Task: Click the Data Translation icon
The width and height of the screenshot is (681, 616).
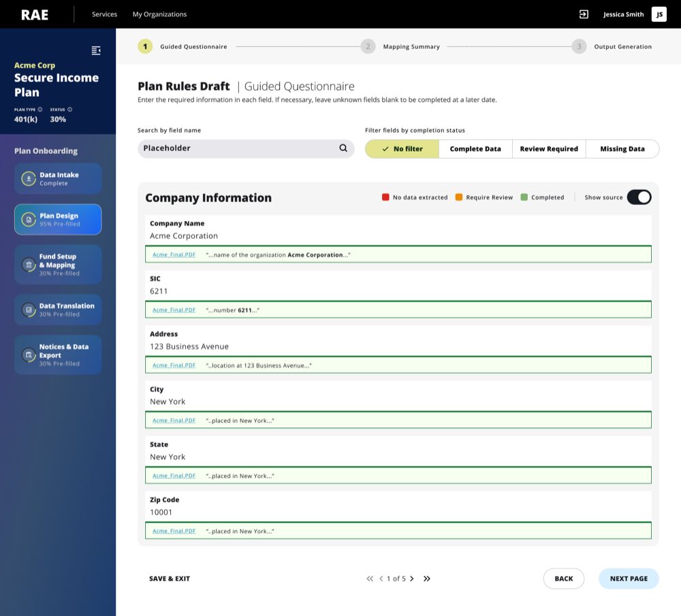Action: (x=29, y=310)
